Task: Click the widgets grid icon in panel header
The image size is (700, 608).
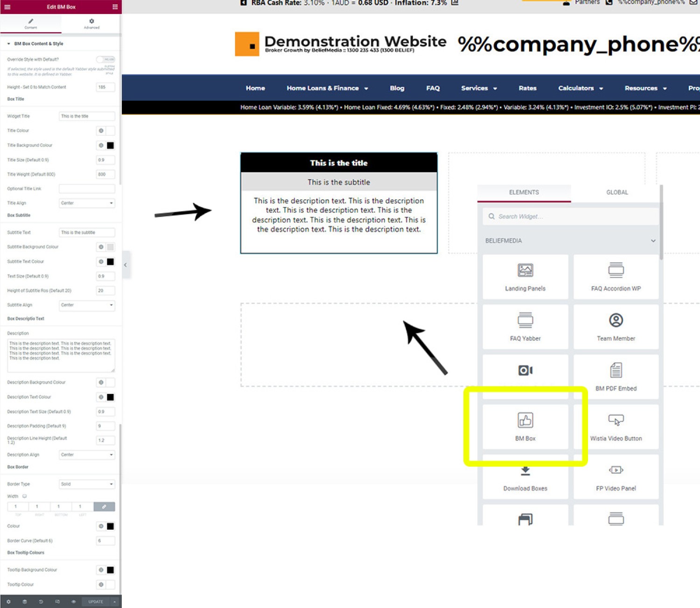Action: [115, 7]
